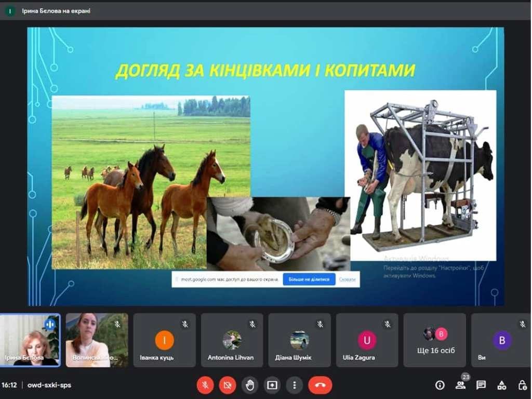The height and width of the screenshot is (399, 532).
Task: Unmute the microphone in call controls
Action: click(205, 385)
